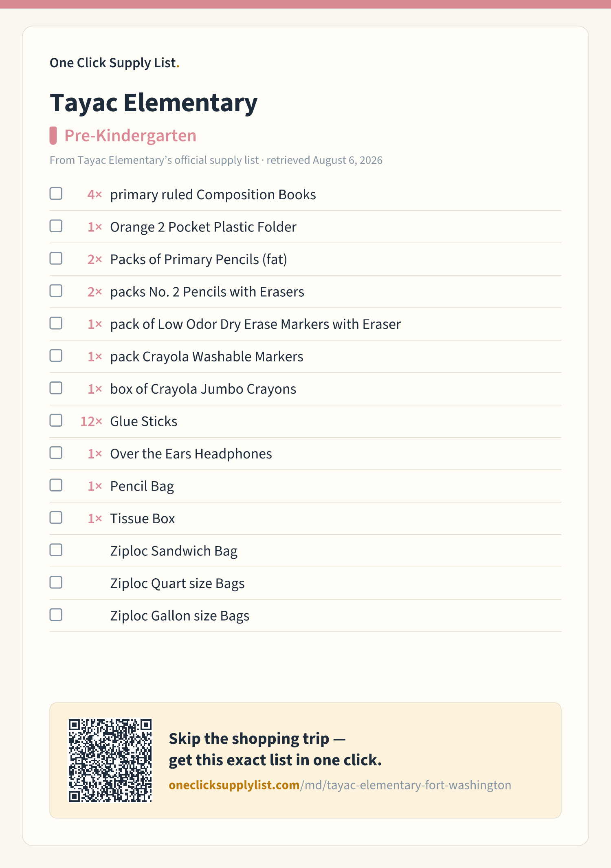Tick the Crayola Jumbo Crayons checkbox
The height and width of the screenshot is (868, 611).
point(56,388)
